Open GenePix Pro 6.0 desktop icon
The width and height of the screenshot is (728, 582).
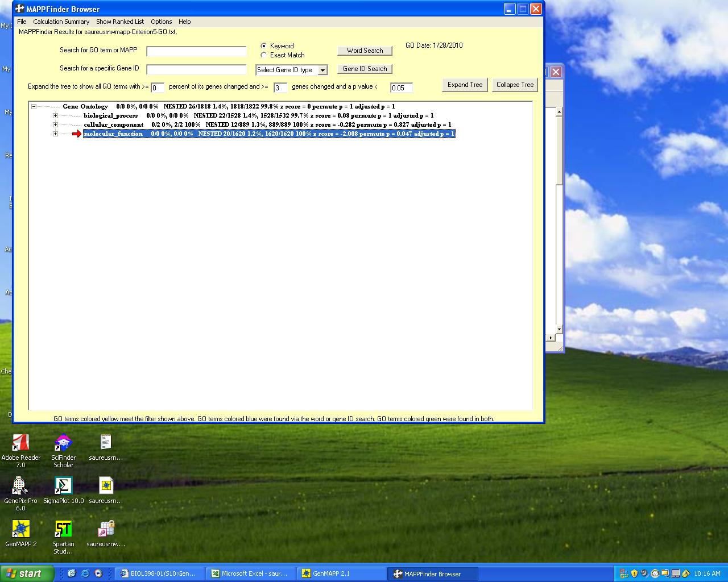pos(20,486)
